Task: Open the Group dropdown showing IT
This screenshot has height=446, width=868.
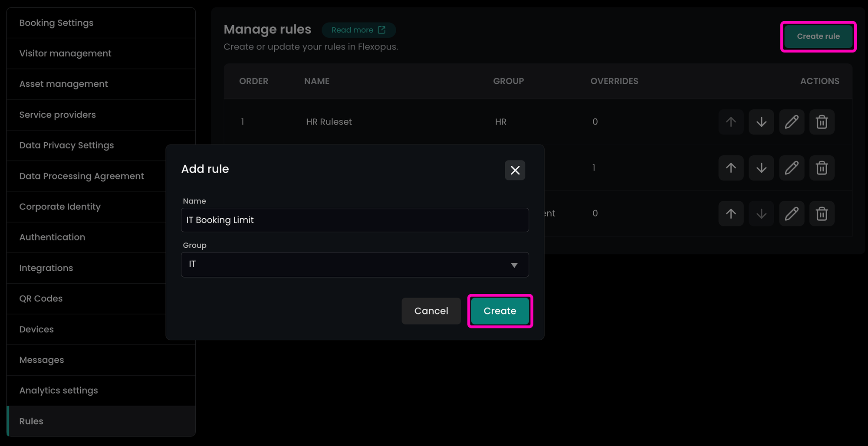Action: (355, 265)
